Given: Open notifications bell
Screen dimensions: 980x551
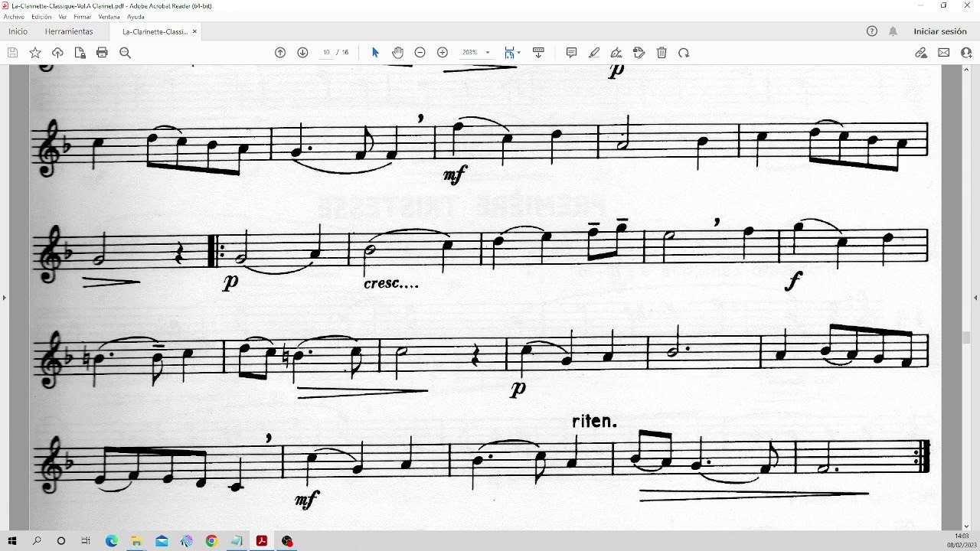Looking at the screenshot, I should pyautogui.click(x=893, y=31).
